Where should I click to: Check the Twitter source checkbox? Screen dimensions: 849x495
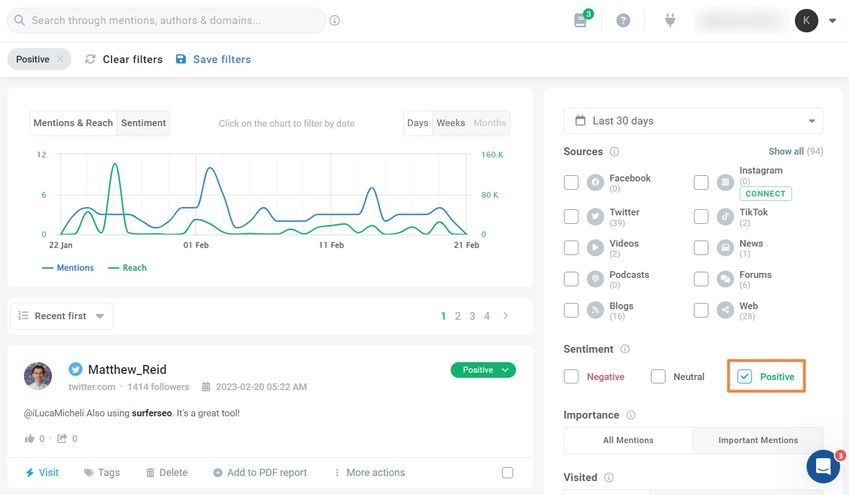(x=571, y=217)
